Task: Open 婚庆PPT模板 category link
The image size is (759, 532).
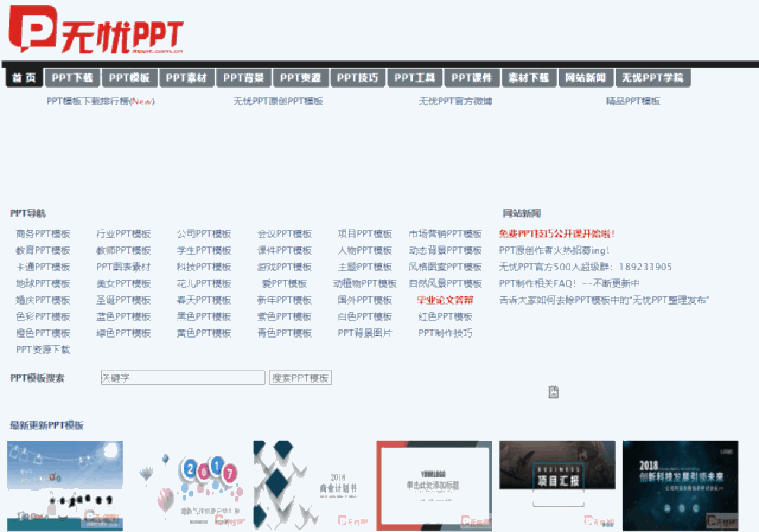Action: 43,300
